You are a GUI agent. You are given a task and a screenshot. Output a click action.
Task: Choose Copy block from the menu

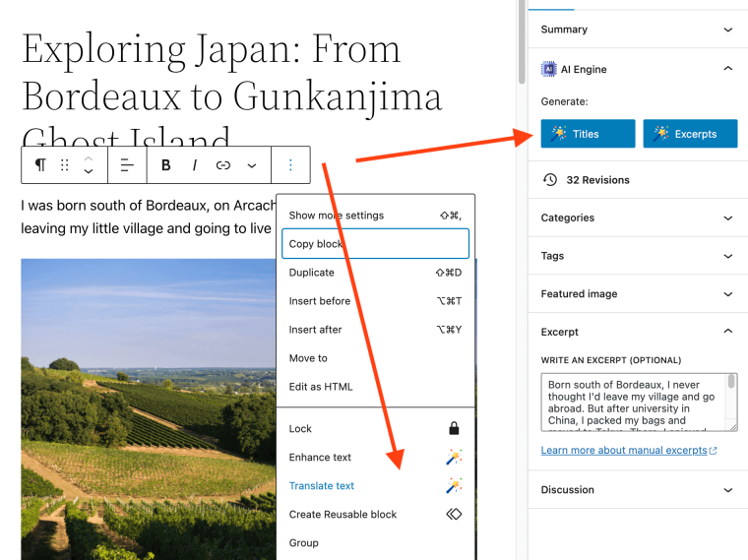(x=375, y=244)
